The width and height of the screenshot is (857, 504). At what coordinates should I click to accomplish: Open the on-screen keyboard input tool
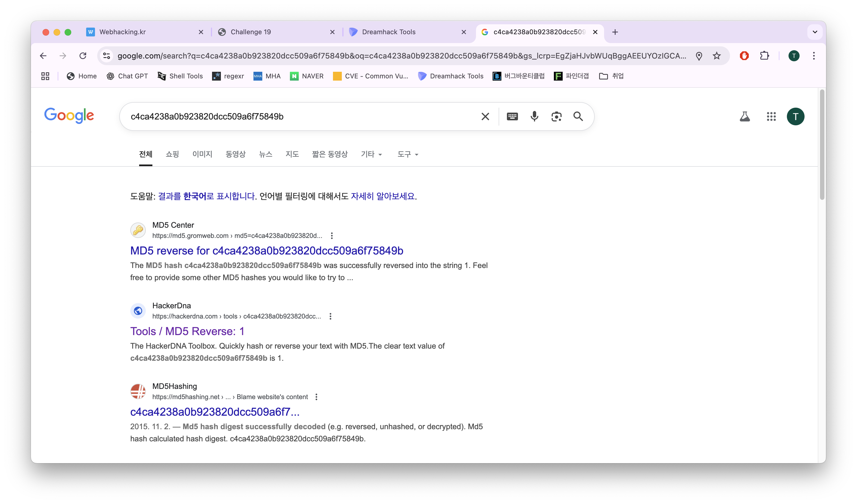(512, 116)
